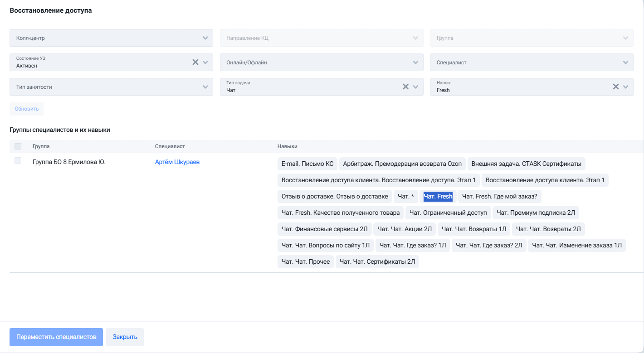The height and width of the screenshot is (353, 644).
Task: Clear the Тип задачи filter value
Action: click(406, 87)
